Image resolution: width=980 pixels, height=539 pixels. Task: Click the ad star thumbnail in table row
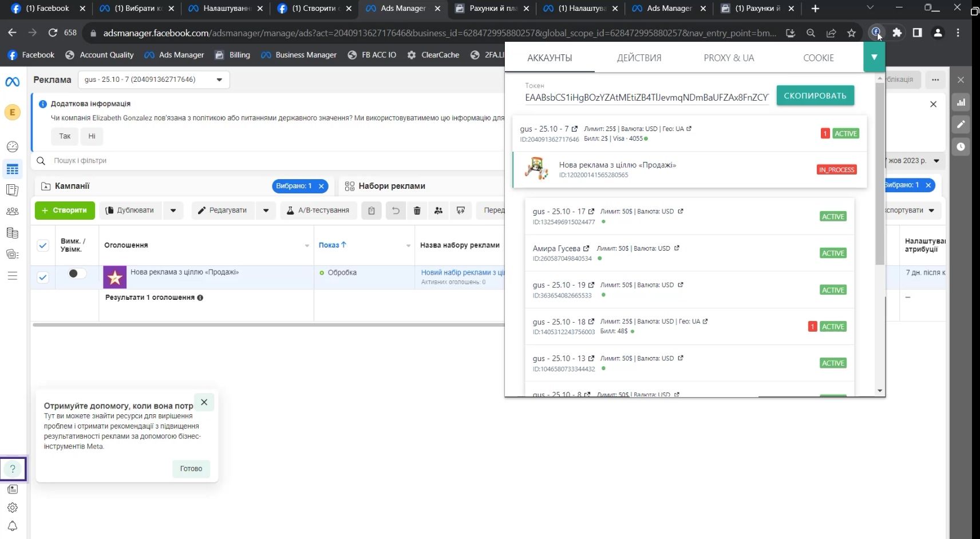[114, 278]
